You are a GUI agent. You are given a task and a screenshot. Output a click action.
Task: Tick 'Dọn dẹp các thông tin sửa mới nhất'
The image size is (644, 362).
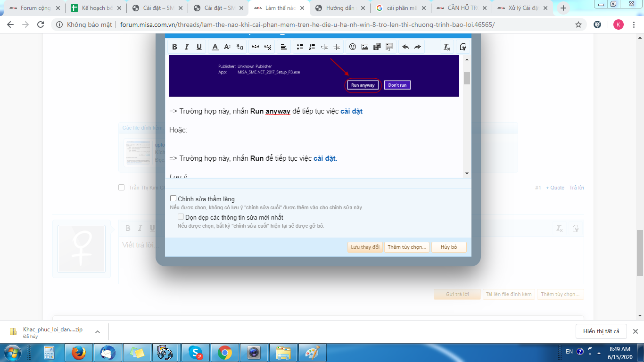point(181,217)
